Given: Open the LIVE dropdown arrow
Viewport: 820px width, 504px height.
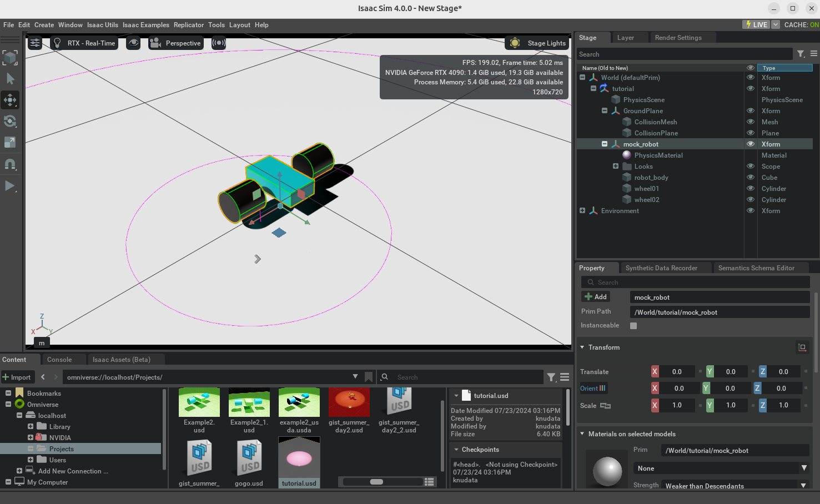Looking at the screenshot, I should [776, 24].
